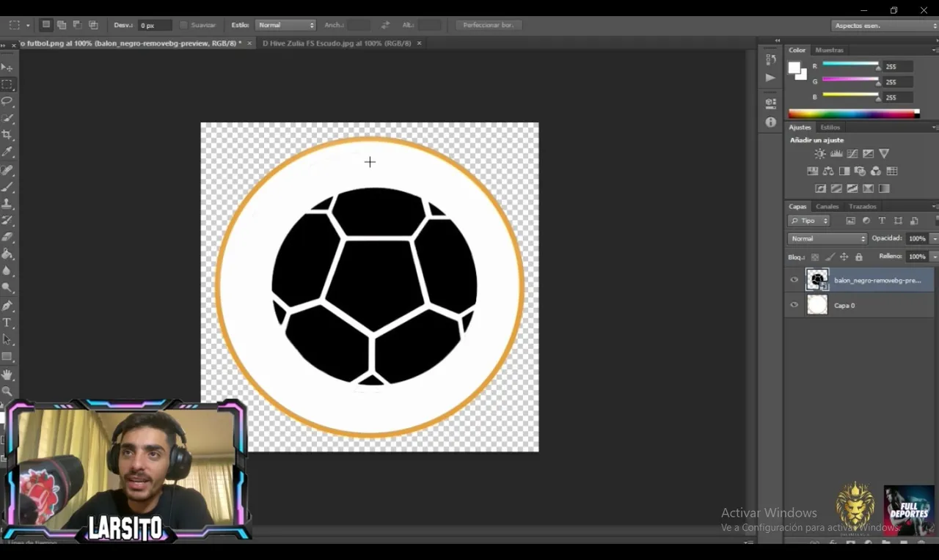This screenshot has width=939, height=560.
Task: Open the Color panel options menu
Action: (935, 50)
